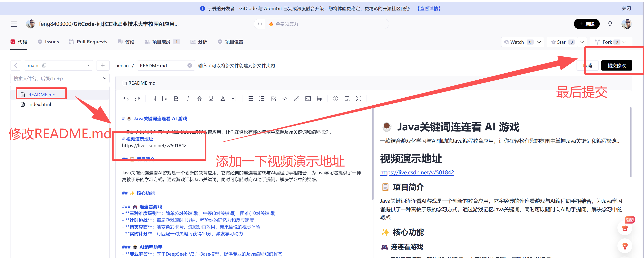This screenshot has width=644, height=258.
Task: Expand the Fork dropdown arrow
Action: [624, 42]
